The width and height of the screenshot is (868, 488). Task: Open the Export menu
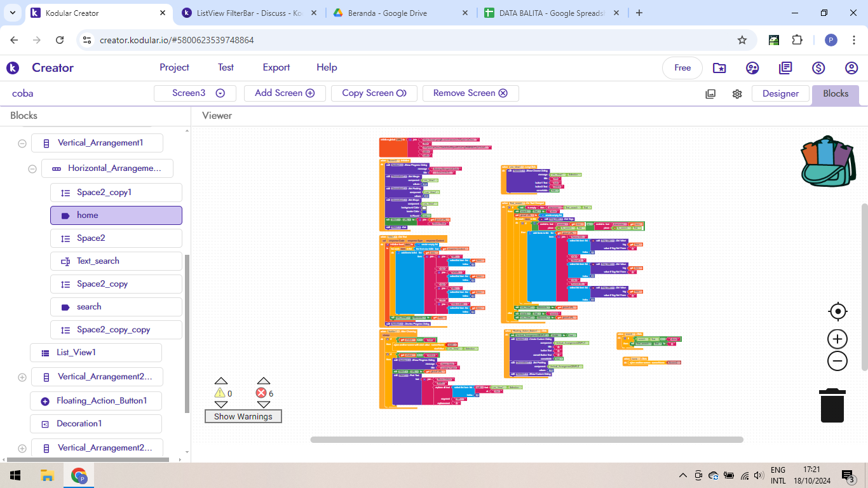[x=276, y=67]
